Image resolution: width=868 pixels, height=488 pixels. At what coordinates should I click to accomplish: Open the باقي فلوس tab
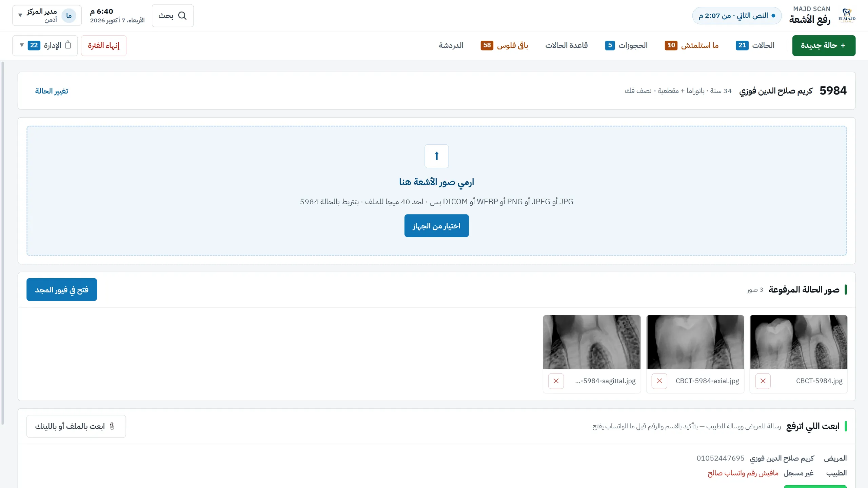click(x=504, y=45)
